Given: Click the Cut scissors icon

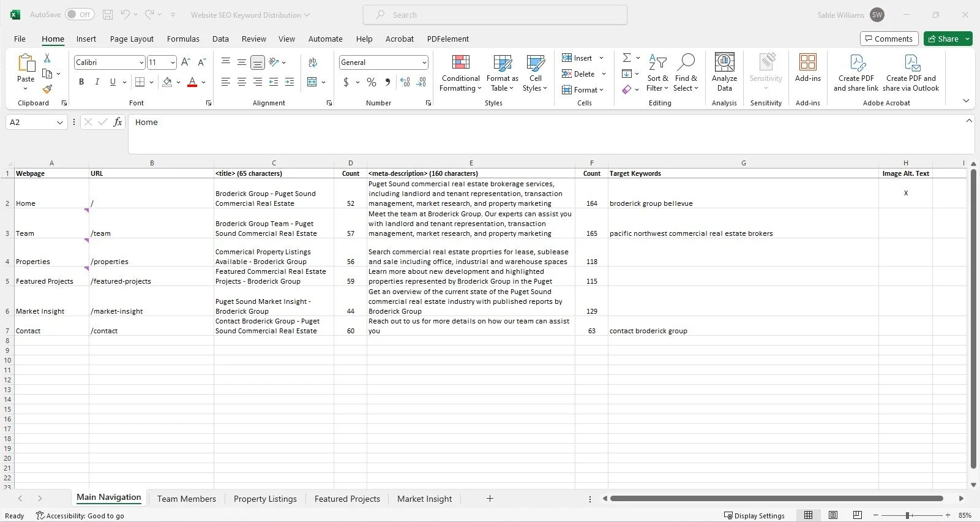Looking at the screenshot, I should click(x=47, y=58).
